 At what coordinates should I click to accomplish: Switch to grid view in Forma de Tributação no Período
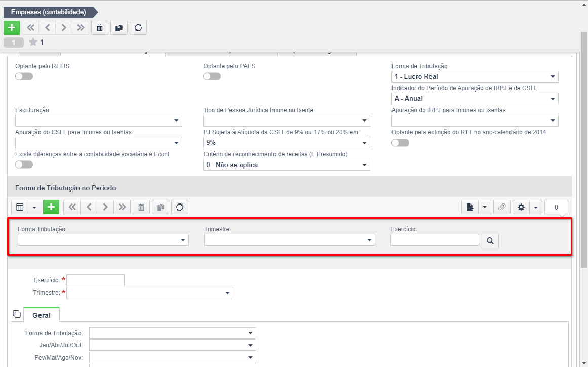coord(20,207)
